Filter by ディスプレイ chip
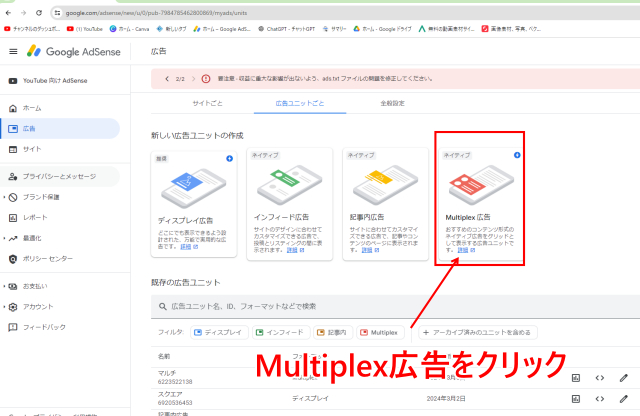The height and width of the screenshot is (416, 640). 219,333
